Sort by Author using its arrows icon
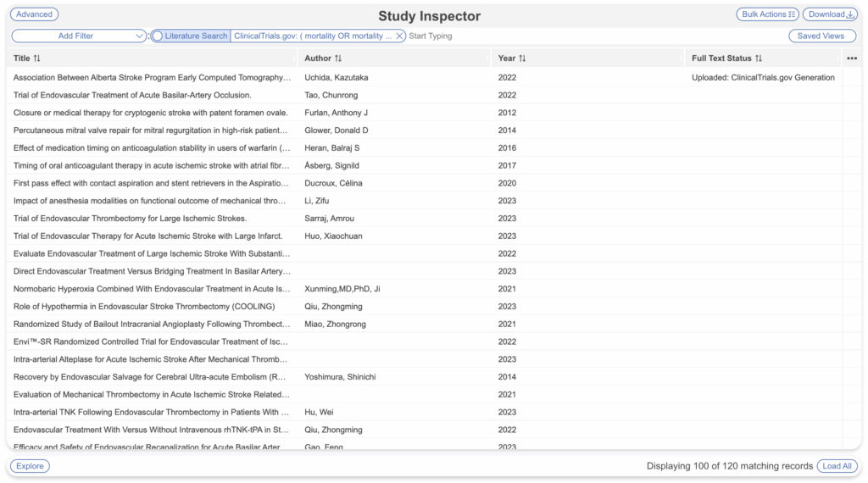 coord(338,58)
